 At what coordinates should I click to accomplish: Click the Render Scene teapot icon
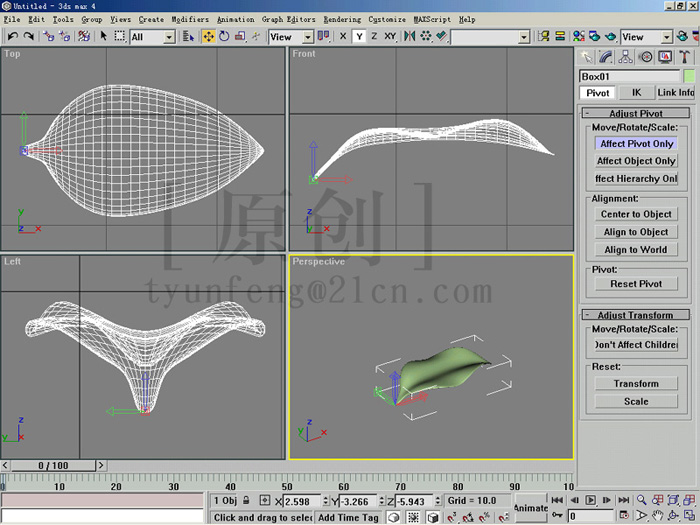coord(594,36)
